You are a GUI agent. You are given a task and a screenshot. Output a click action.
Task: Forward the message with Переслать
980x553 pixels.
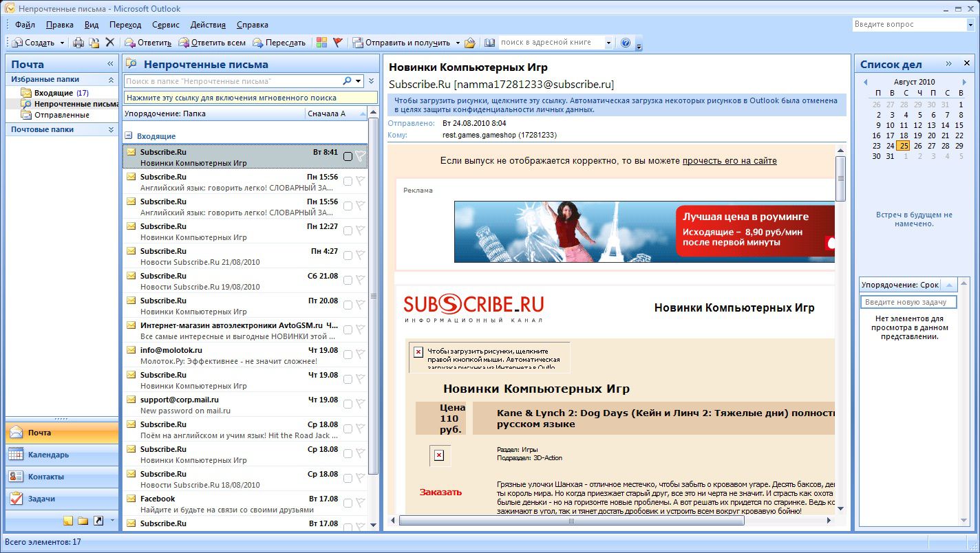[279, 43]
